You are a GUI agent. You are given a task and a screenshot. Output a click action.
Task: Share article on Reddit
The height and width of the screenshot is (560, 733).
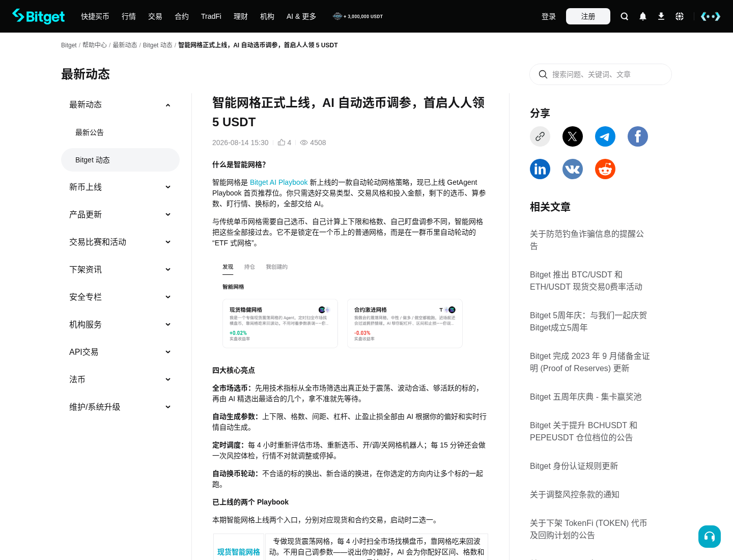point(605,169)
